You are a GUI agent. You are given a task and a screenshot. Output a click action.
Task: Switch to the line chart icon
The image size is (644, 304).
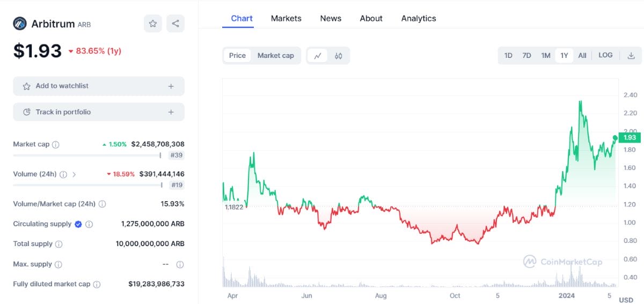[x=318, y=56]
